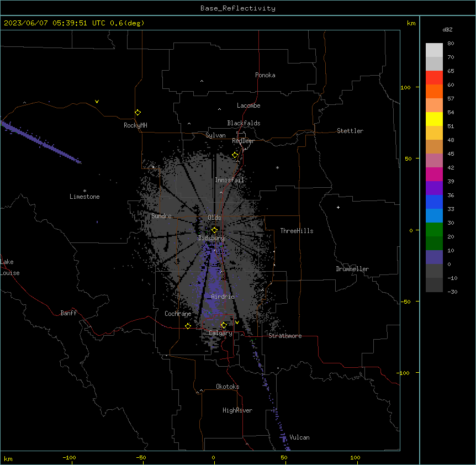Image resolution: width=476 pixels, height=465 pixels.
Task: Select the orange 57–60 dBZ legend swatch
Action: point(434,91)
